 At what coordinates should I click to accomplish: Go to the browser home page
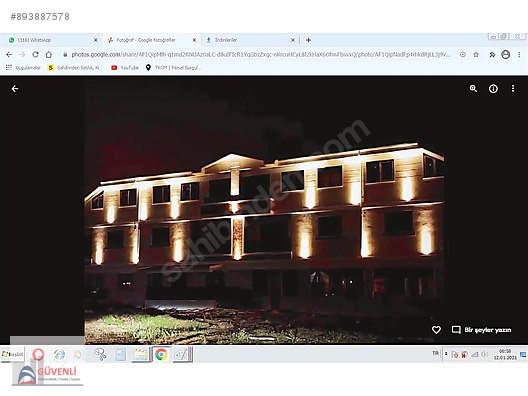(x=49, y=55)
